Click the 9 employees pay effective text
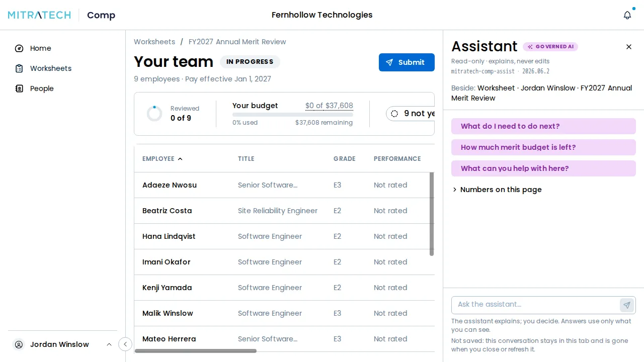This screenshot has width=644, height=362. 202,79
